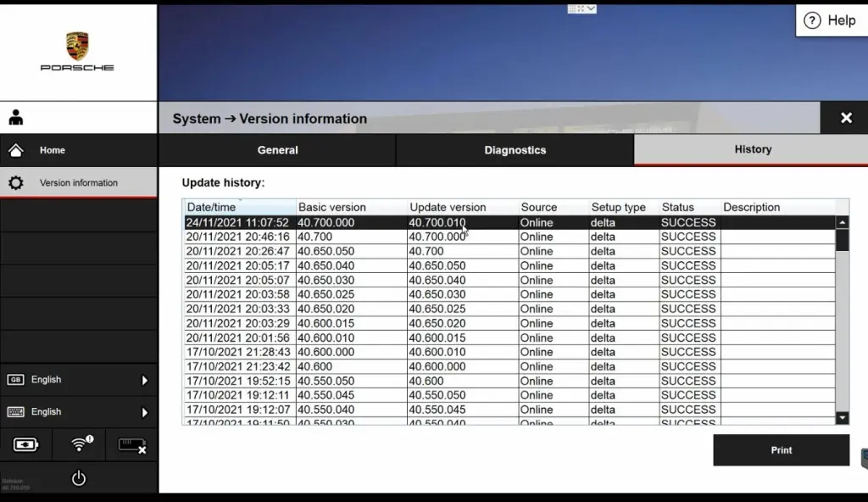The image size is (868, 502).
Task: Sort by the Date/time column header
Action: [x=240, y=207]
